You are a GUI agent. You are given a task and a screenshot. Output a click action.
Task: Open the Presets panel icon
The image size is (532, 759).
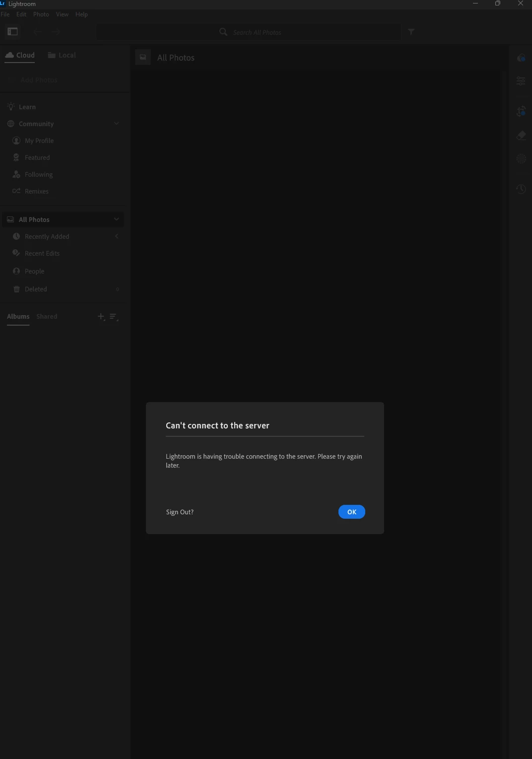[521, 58]
